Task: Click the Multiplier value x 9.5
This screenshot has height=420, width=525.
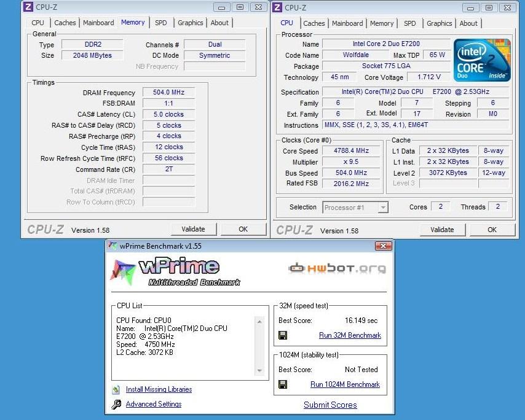Action: click(351, 162)
